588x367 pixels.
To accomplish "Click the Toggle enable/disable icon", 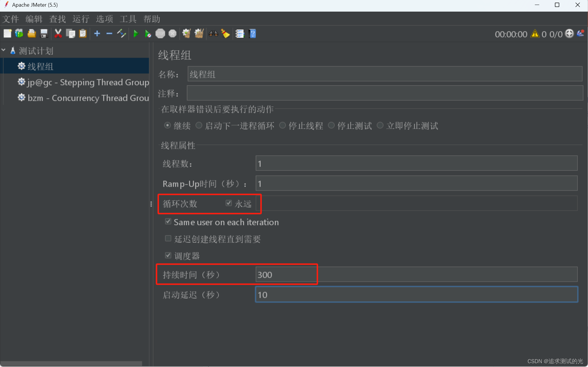I will (121, 34).
